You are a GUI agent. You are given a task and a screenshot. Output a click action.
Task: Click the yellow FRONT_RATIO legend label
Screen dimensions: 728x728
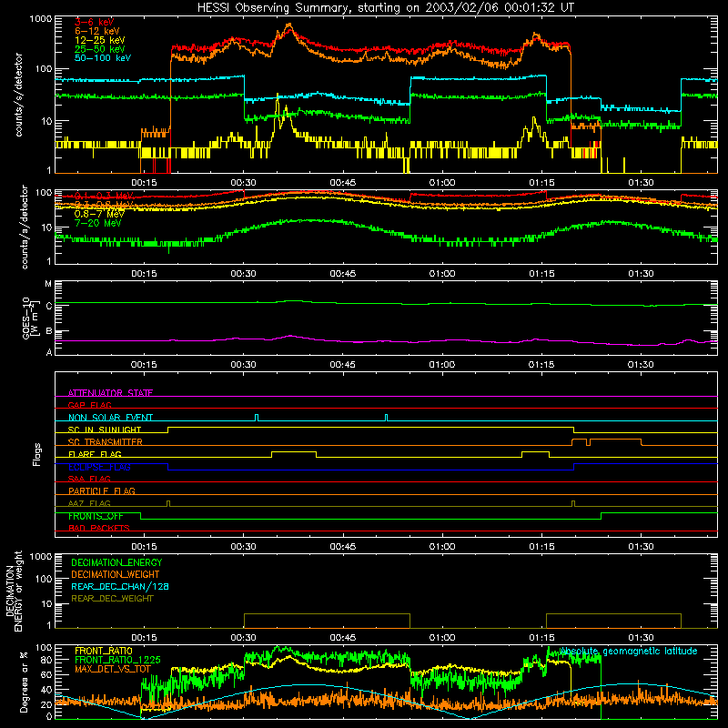pyautogui.click(x=104, y=651)
